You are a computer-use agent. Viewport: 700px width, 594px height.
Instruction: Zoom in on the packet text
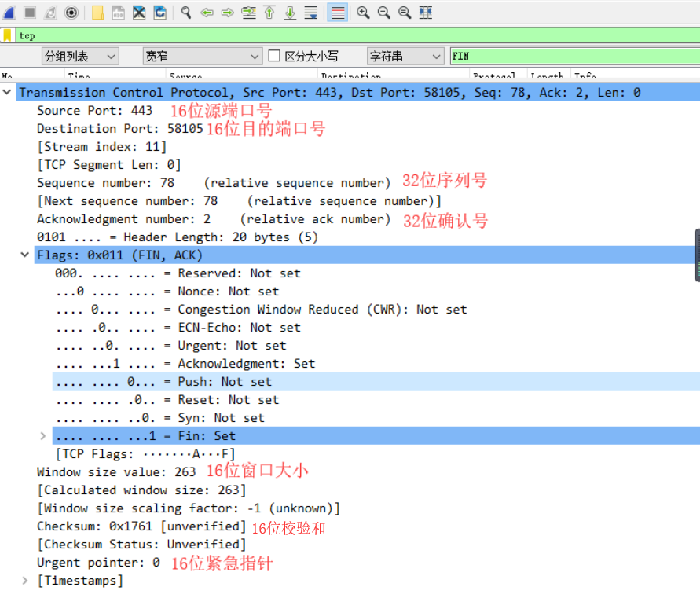pos(363,13)
